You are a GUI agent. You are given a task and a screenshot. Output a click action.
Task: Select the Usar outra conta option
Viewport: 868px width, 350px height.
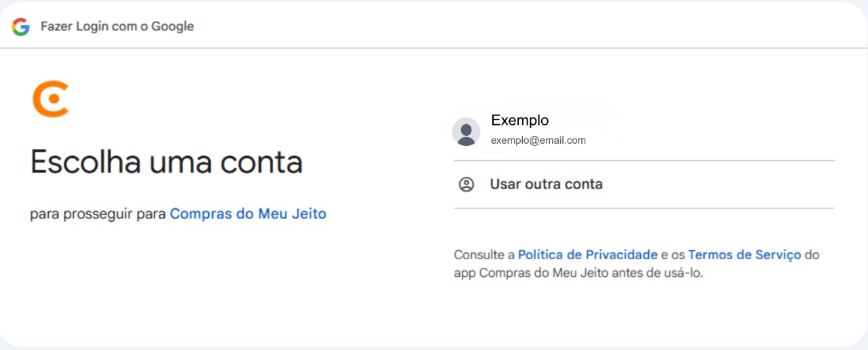pos(546,184)
